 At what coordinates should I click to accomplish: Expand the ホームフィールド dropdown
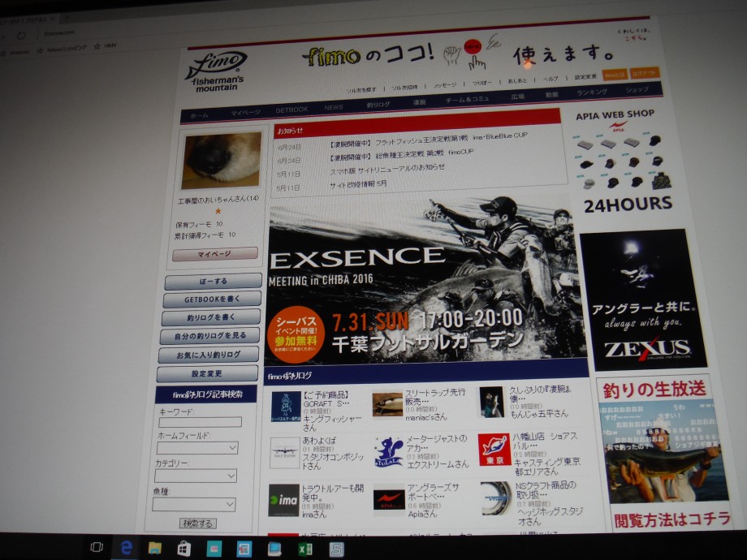pos(197,448)
